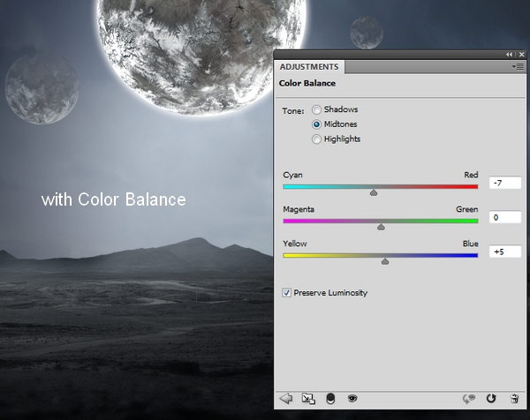Click the Cyan/Red value field showing -7
This screenshot has height=420, width=530.
click(505, 183)
